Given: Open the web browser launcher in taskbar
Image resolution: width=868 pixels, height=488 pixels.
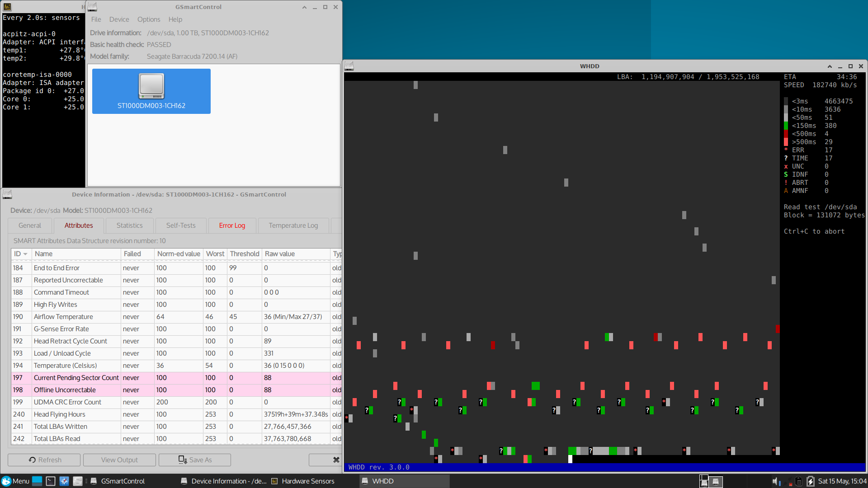Looking at the screenshot, I should point(64,481).
